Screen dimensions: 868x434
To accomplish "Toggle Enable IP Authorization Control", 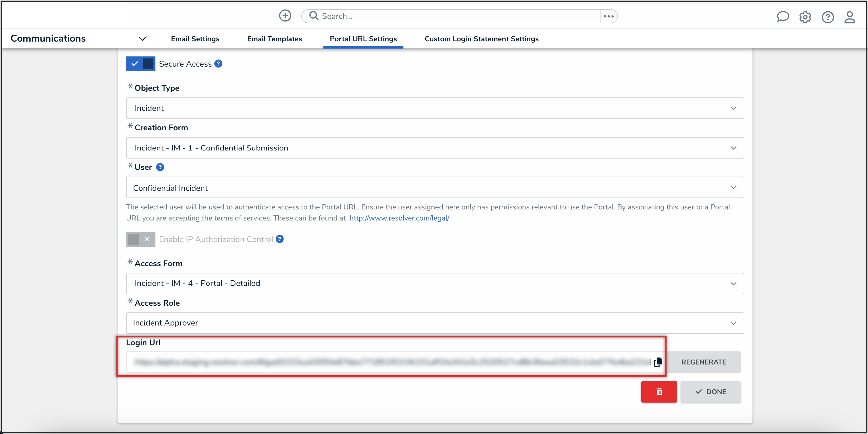I will pos(141,239).
